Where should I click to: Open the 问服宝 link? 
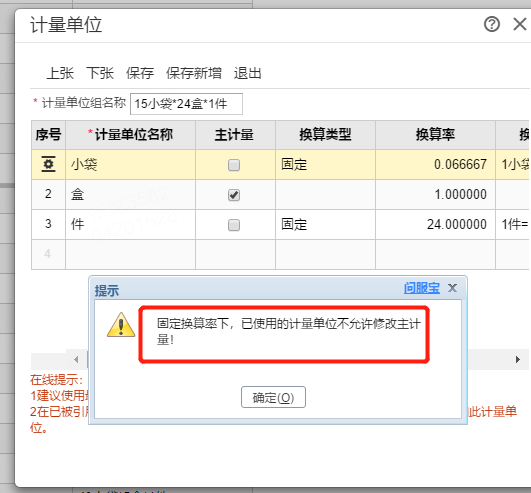click(422, 288)
